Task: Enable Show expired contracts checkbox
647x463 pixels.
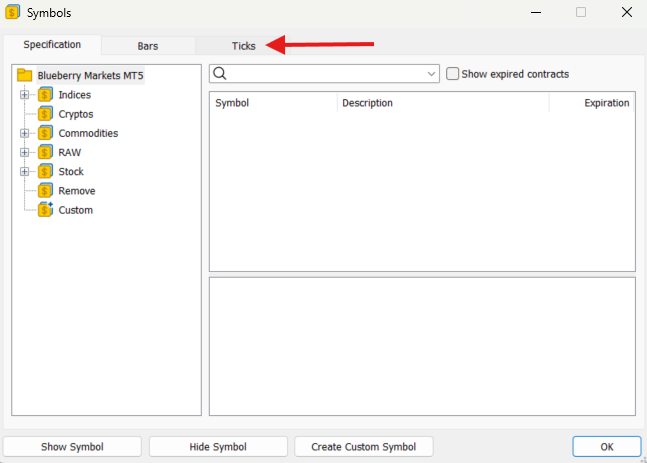Action: (x=453, y=74)
